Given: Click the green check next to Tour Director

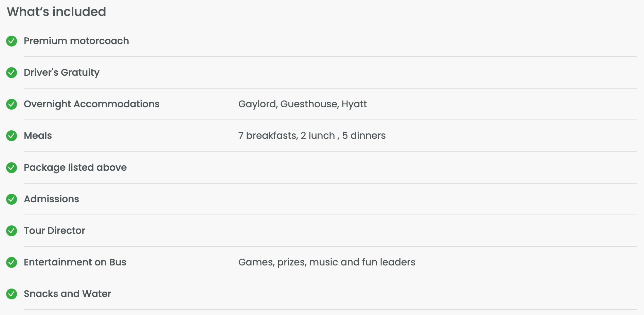Looking at the screenshot, I should click(12, 231).
